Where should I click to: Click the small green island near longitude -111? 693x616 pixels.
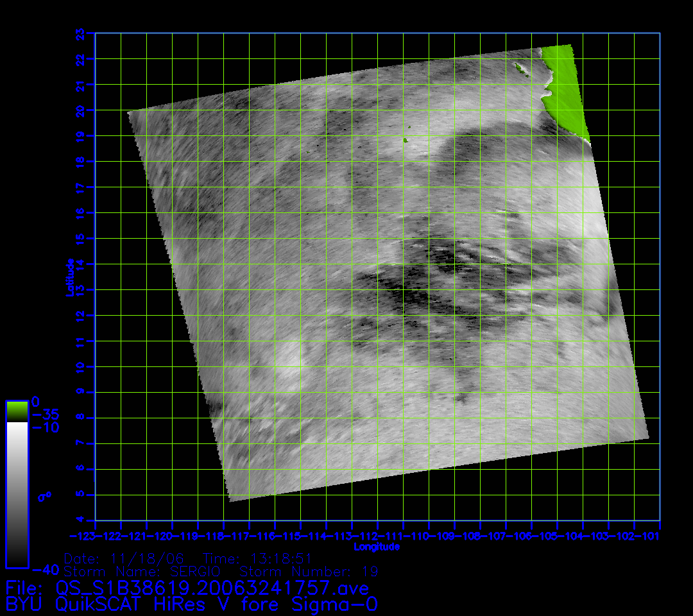coord(406,141)
